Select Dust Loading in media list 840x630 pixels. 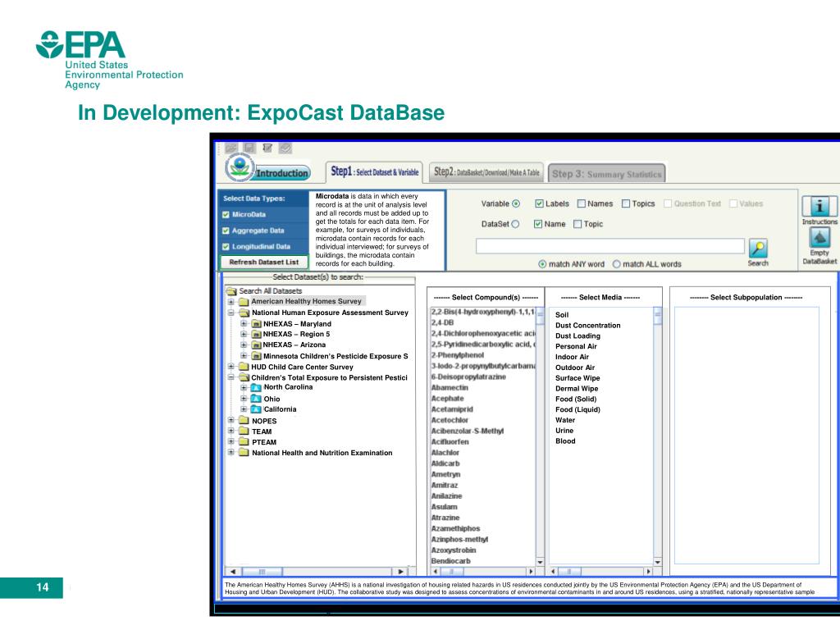pyautogui.click(x=577, y=336)
